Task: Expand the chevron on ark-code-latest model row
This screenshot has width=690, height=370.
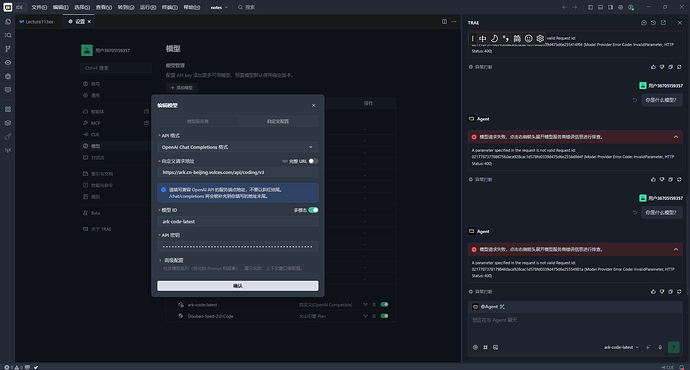Action: (x=365, y=304)
